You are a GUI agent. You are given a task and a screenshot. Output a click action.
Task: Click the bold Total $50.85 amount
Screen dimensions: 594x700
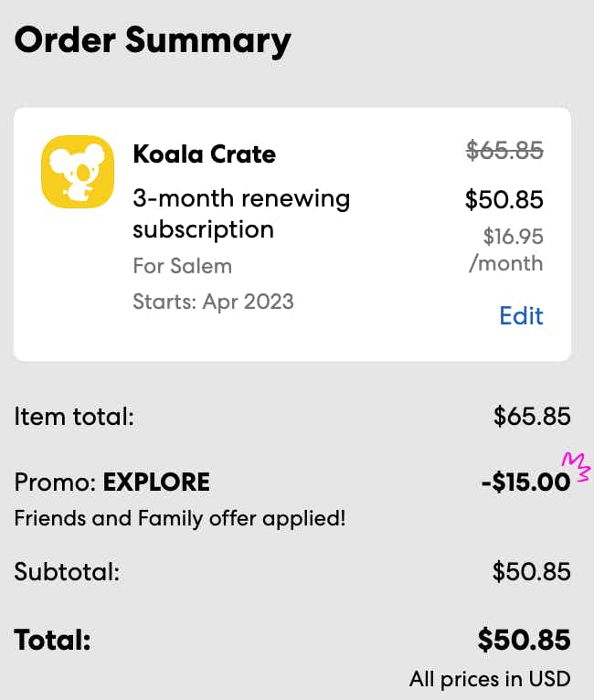[524, 640]
